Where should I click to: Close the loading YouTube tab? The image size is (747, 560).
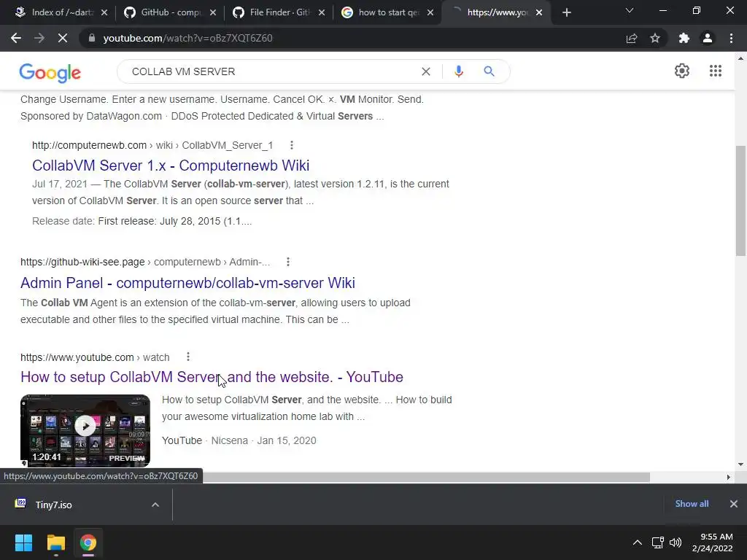(x=539, y=13)
